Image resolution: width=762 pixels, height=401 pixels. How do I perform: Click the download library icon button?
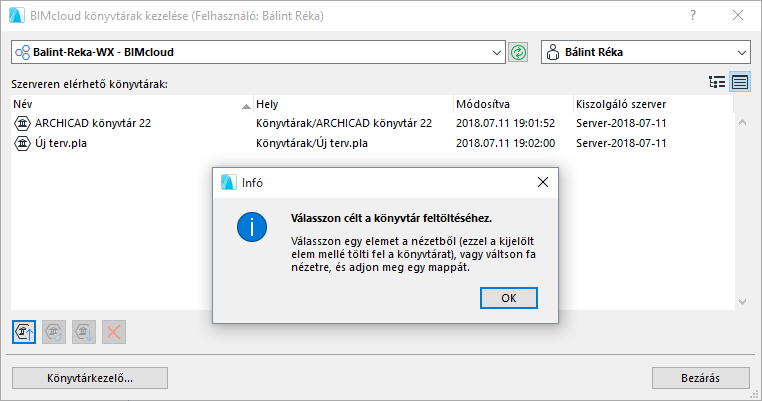pos(84,333)
